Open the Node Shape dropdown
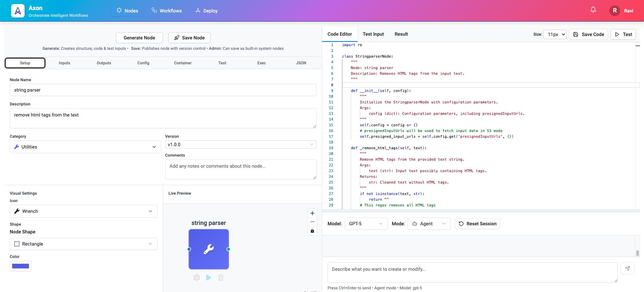 pos(83,244)
